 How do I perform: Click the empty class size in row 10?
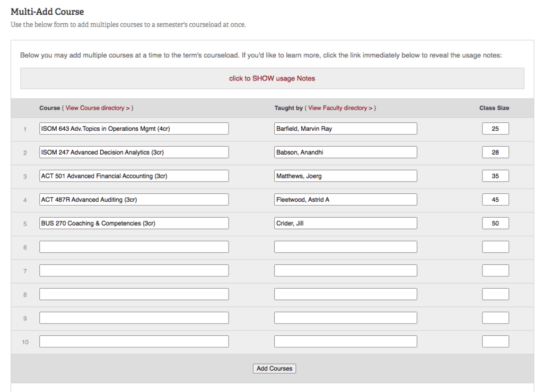tap(495, 342)
